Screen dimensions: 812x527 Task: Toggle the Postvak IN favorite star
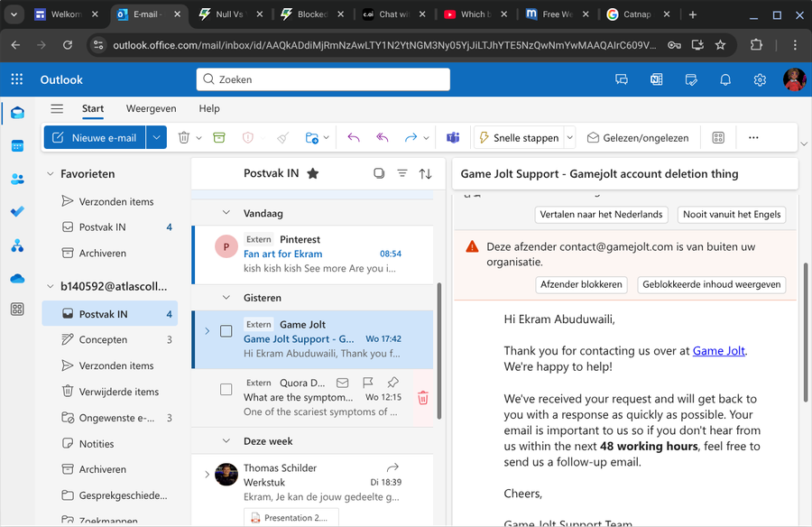[x=313, y=173]
